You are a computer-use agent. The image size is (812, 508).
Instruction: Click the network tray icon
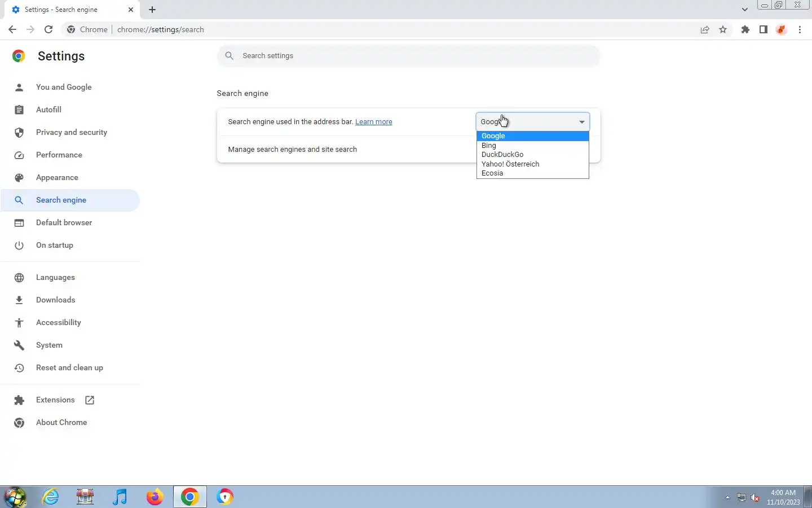(x=742, y=497)
